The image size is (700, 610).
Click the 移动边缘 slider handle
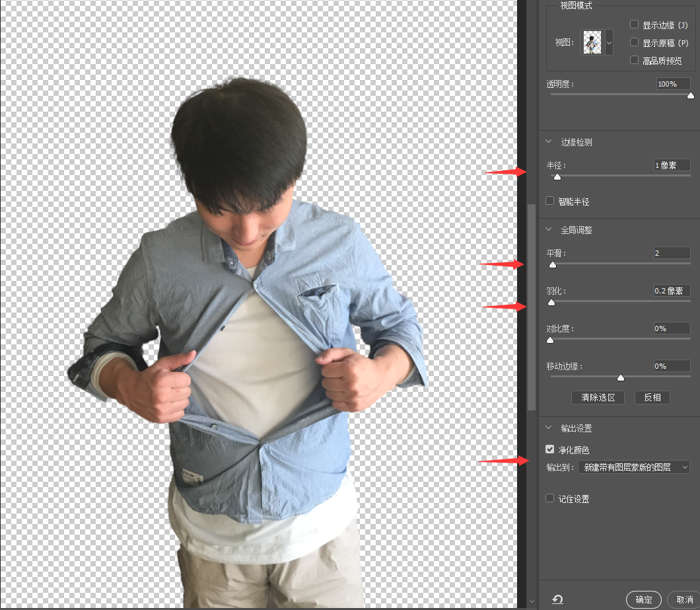[621, 378]
